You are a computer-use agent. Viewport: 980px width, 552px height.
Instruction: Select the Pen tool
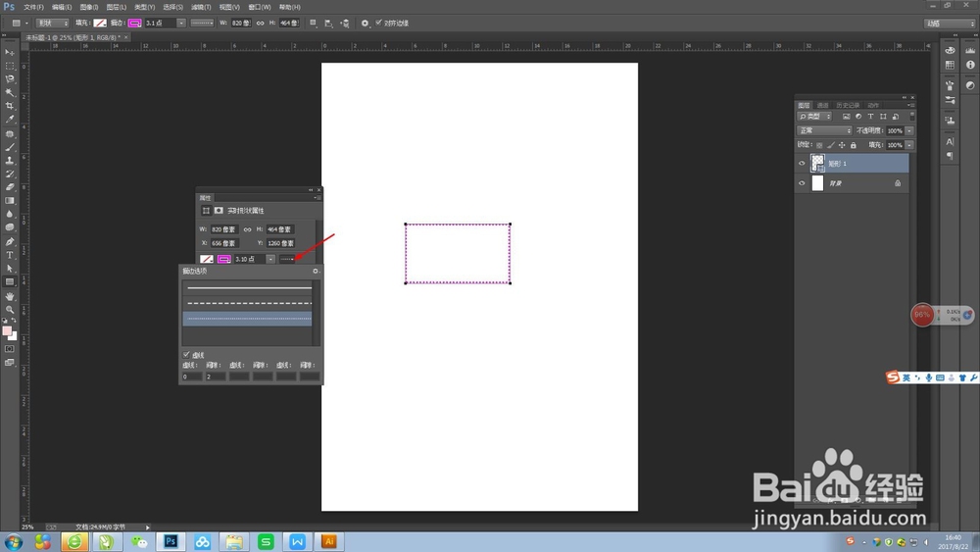point(10,242)
